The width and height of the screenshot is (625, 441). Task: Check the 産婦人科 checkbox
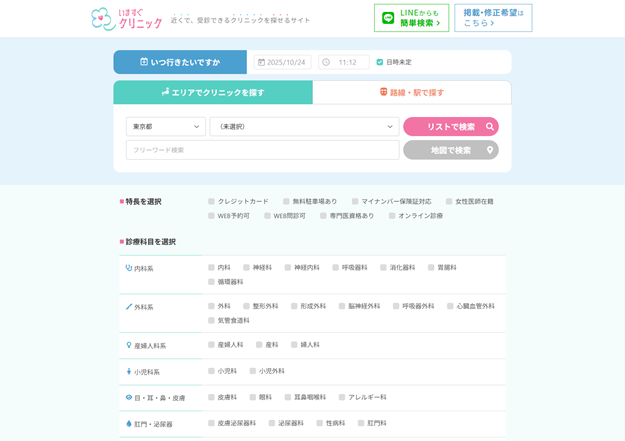(x=211, y=345)
